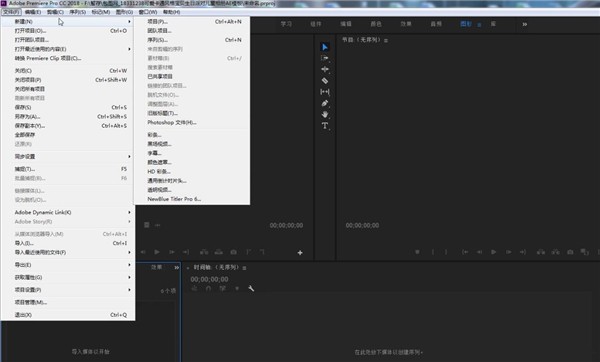Switch to the 颜色 workspace tab
This screenshot has height=362, width=600.
pos(376,24)
